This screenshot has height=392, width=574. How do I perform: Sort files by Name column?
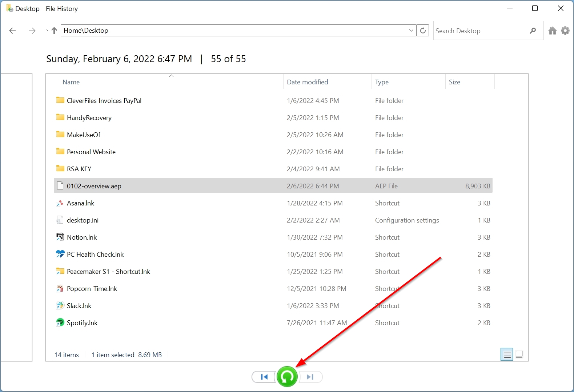(x=71, y=82)
